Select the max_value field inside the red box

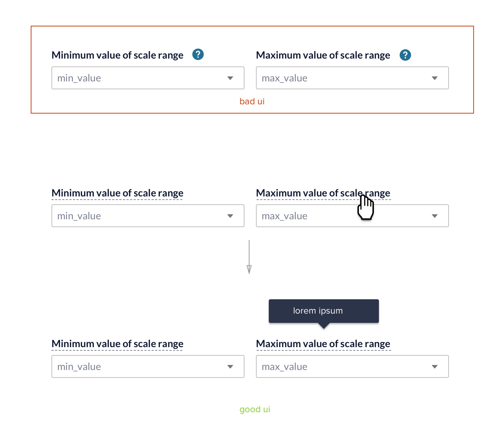coord(352,78)
